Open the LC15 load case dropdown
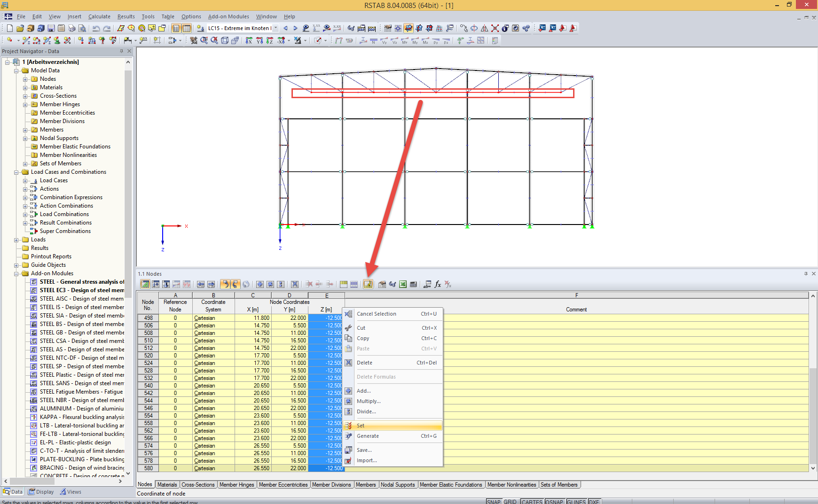Viewport: 818px width, 504px height. [x=275, y=28]
